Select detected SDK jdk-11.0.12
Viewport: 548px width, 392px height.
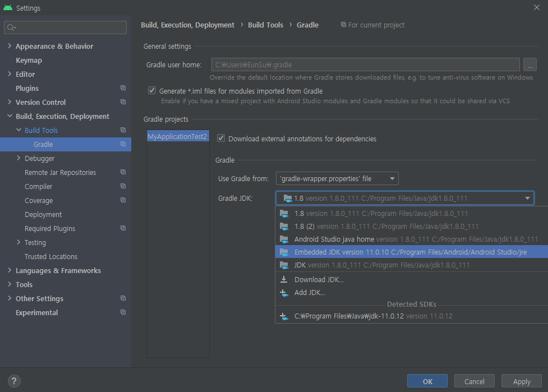(x=411, y=316)
